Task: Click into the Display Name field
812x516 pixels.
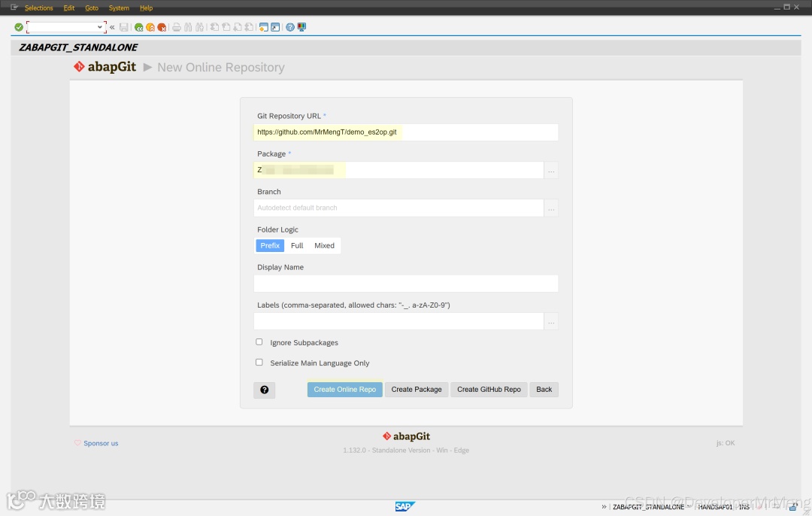Action: point(405,284)
